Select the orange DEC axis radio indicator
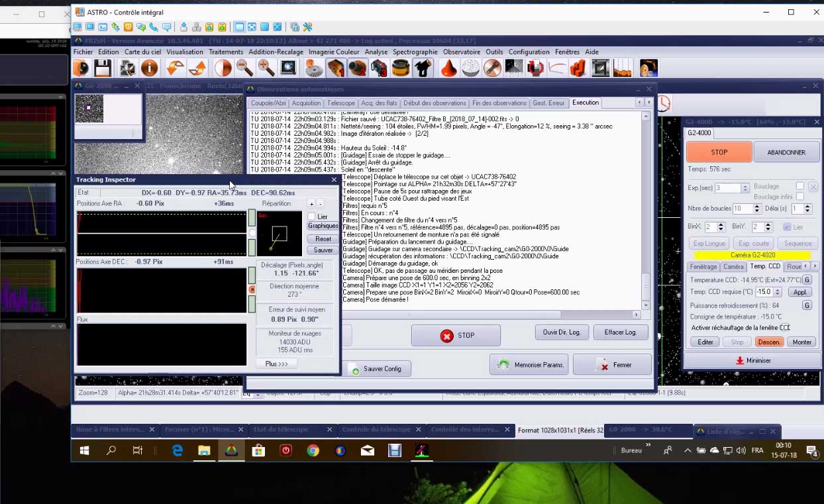 (x=252, y=290)
